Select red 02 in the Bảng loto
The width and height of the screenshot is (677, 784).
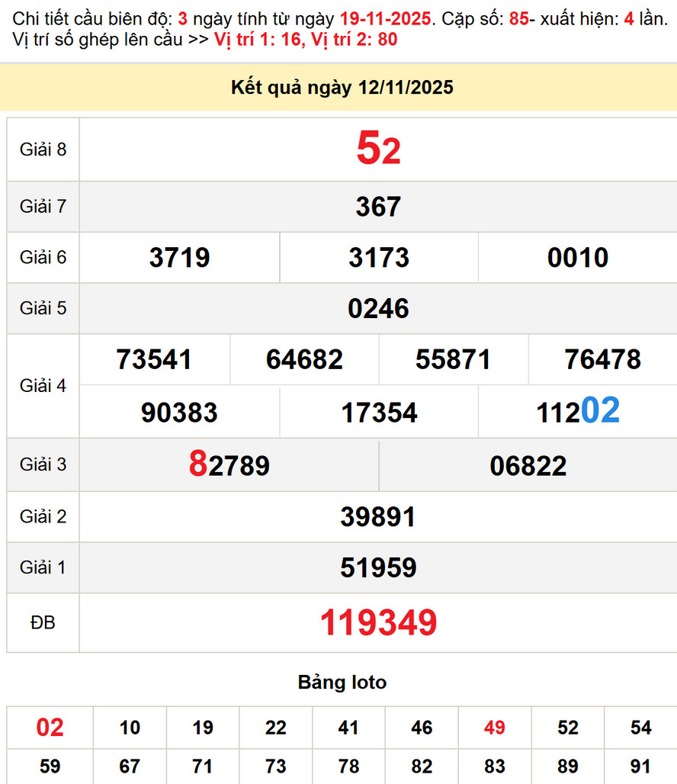(x=50, y=728)
